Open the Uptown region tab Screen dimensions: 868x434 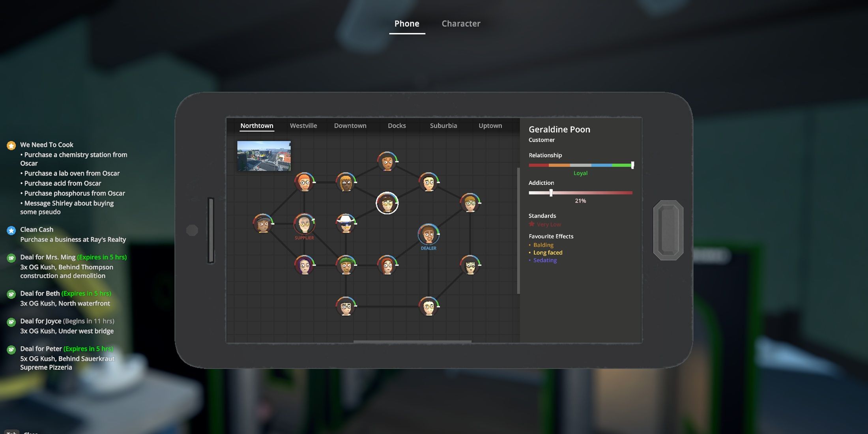coord(490,125)
